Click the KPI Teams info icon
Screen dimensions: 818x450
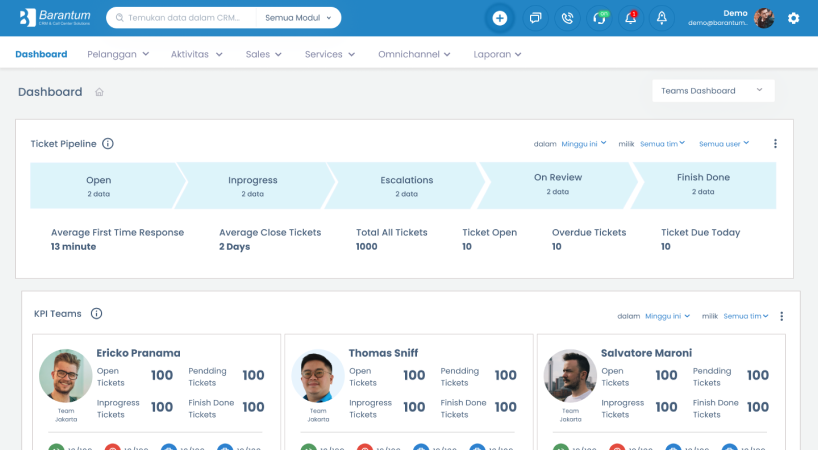coord(97,313)
